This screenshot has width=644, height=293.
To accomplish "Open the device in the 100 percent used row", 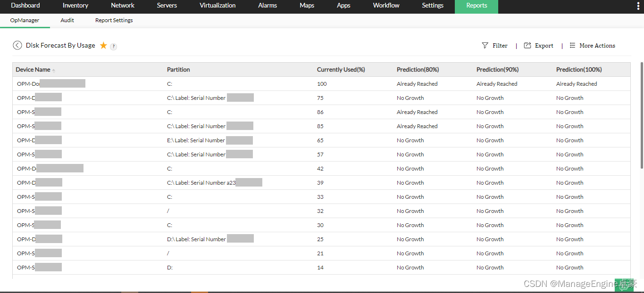I will [x=51, y=84].
